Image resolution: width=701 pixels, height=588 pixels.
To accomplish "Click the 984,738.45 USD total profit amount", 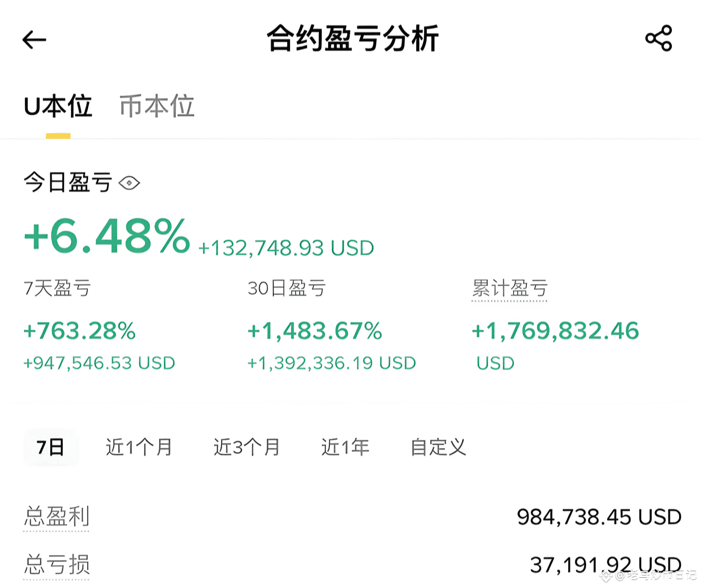I will pos(599,517).
